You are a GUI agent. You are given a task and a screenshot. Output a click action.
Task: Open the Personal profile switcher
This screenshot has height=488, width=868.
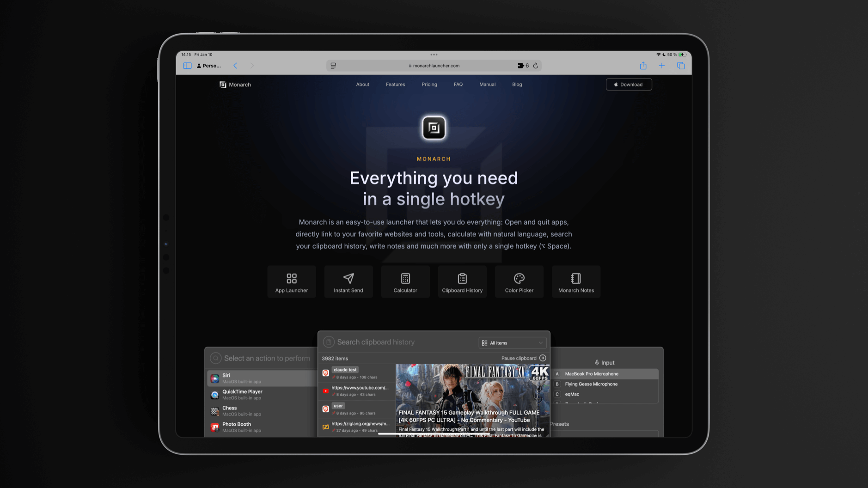coord(209,66)
